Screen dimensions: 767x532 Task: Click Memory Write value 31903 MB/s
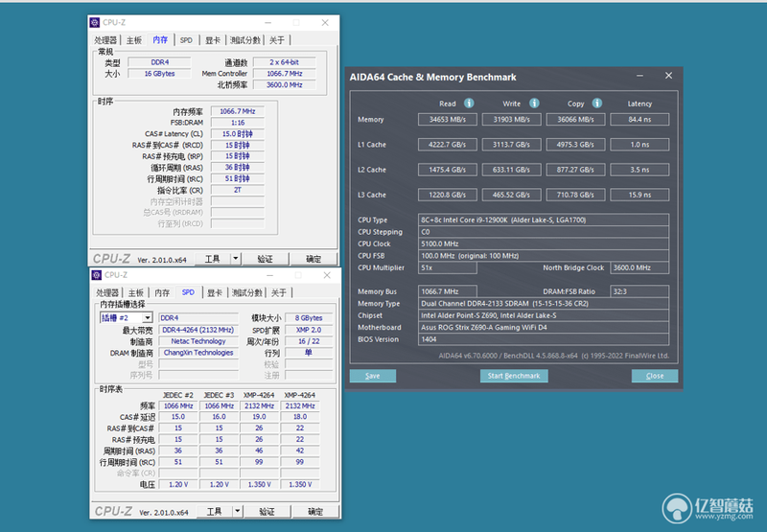(512, 119)
